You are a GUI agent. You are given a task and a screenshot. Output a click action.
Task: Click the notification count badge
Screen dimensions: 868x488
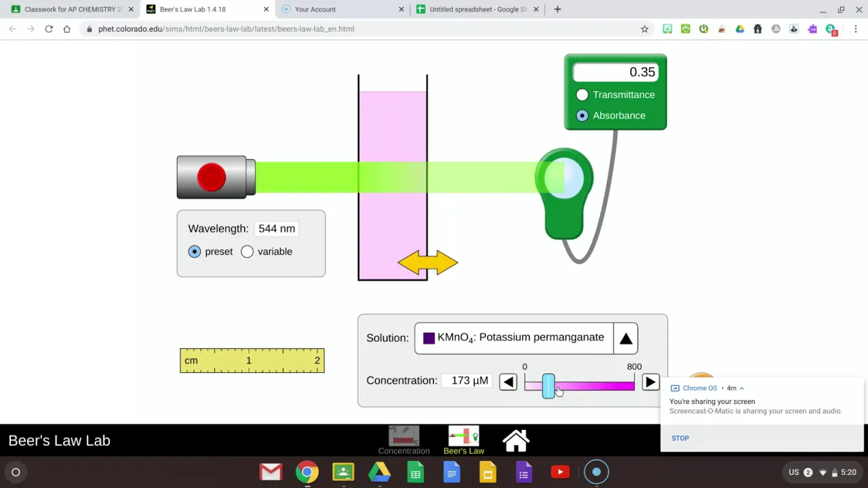(x=808, y=472)
